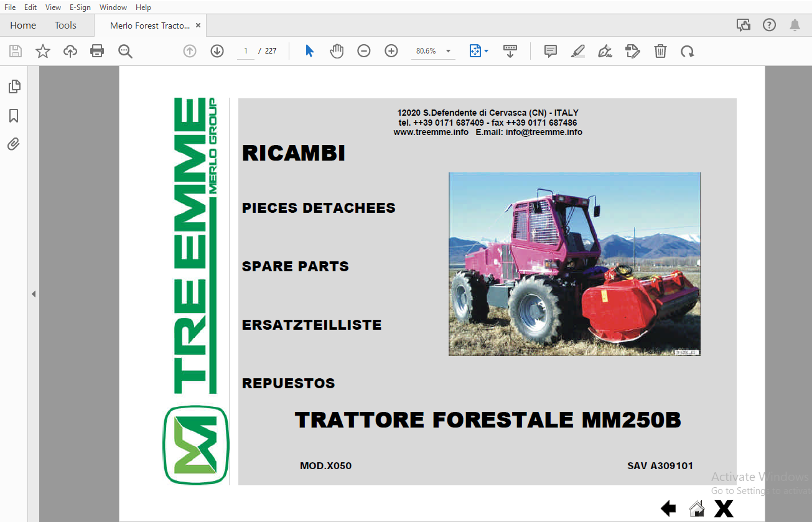The image size is (812, 522).
Task: Open the Help question mark icon
Action: [770, 26]
